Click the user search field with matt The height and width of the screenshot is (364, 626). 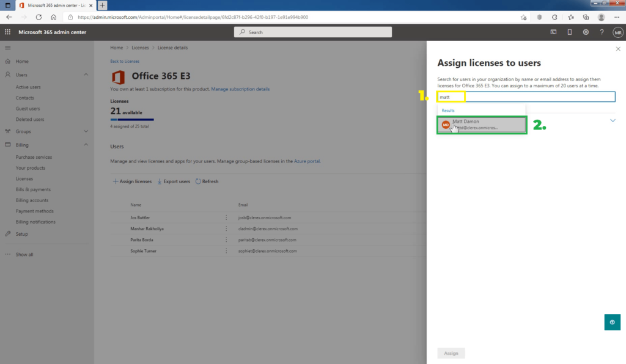coord(526,97)
